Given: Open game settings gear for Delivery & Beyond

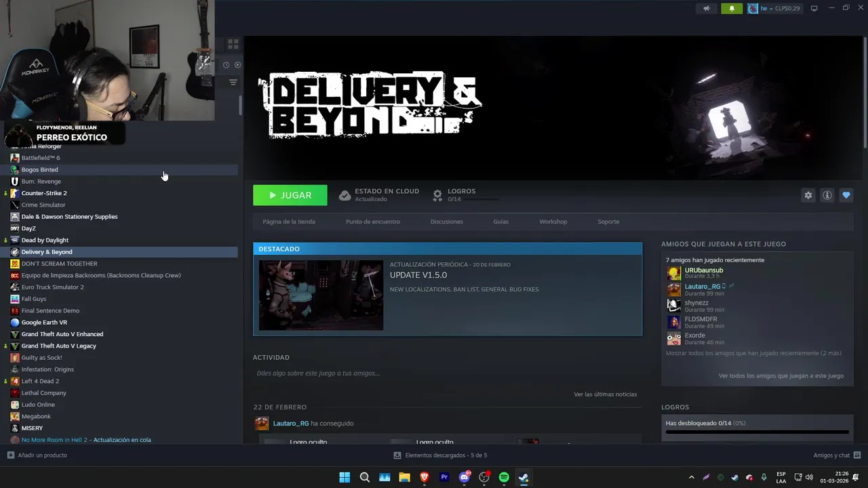Looking at the screenshot, I should coord(808,195).
